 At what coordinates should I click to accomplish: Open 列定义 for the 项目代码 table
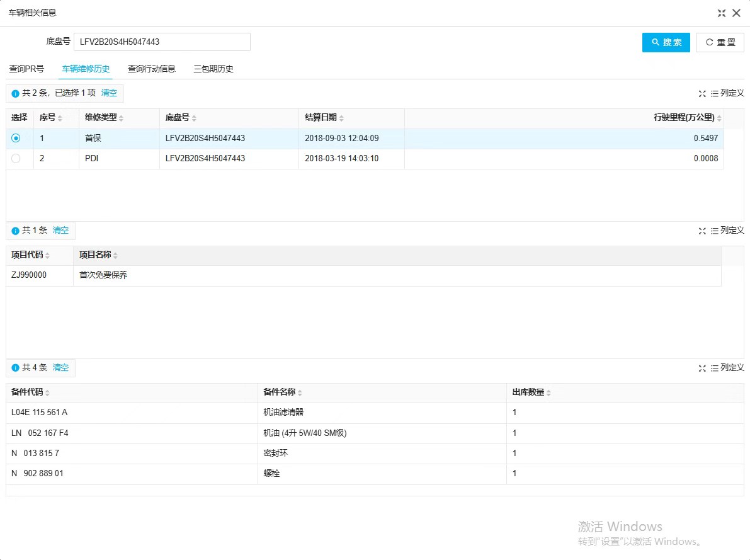[727, 230]
